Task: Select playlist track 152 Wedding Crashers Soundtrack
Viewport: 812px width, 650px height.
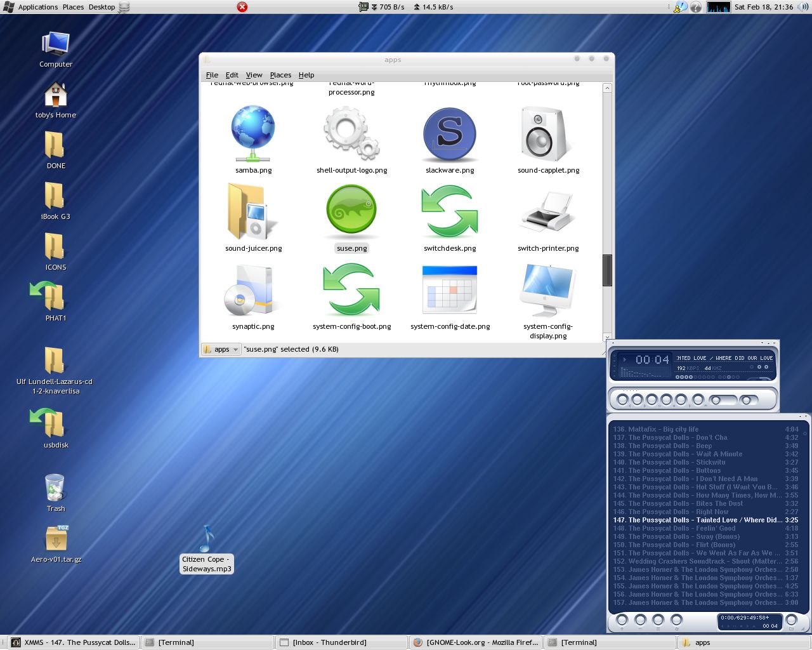Action: tap(705, 561)
